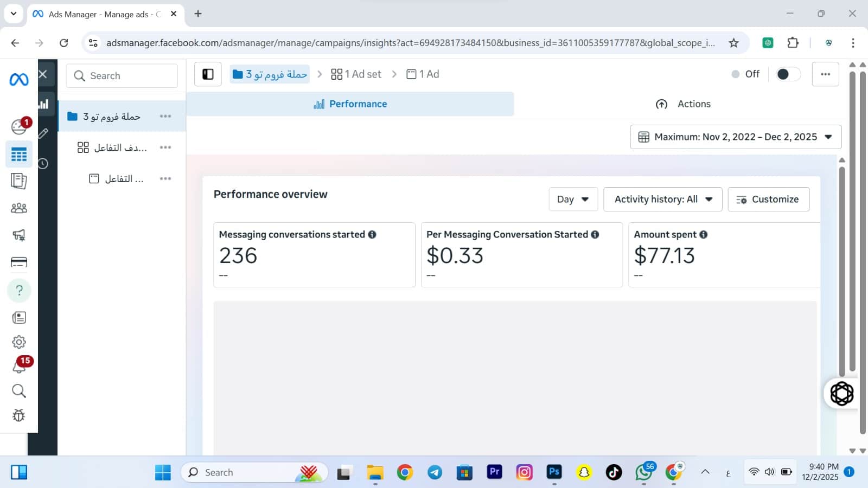Open Telegram from the Windows taskbar
868x488 pixels.
pyautogui.click(x=435, y=473)
